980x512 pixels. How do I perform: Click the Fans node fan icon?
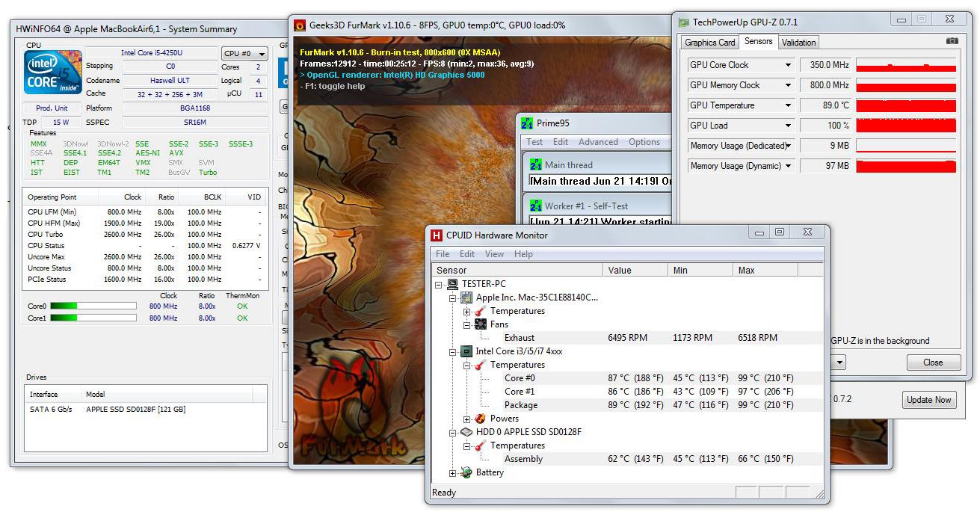(x=481, y=324)
